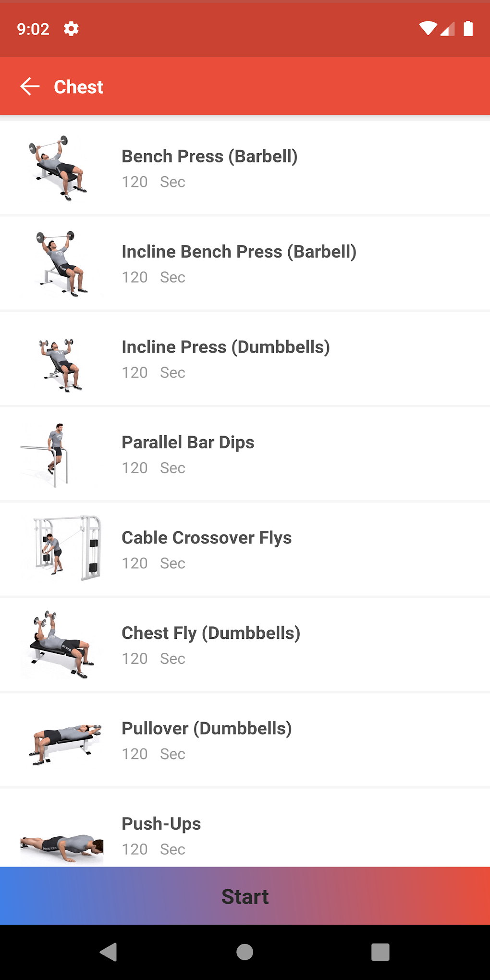Select Incline Press (Dumbbells) exercise image
Image resolution: width=490 pixels, height=980 pixels.
coord(61,365)
